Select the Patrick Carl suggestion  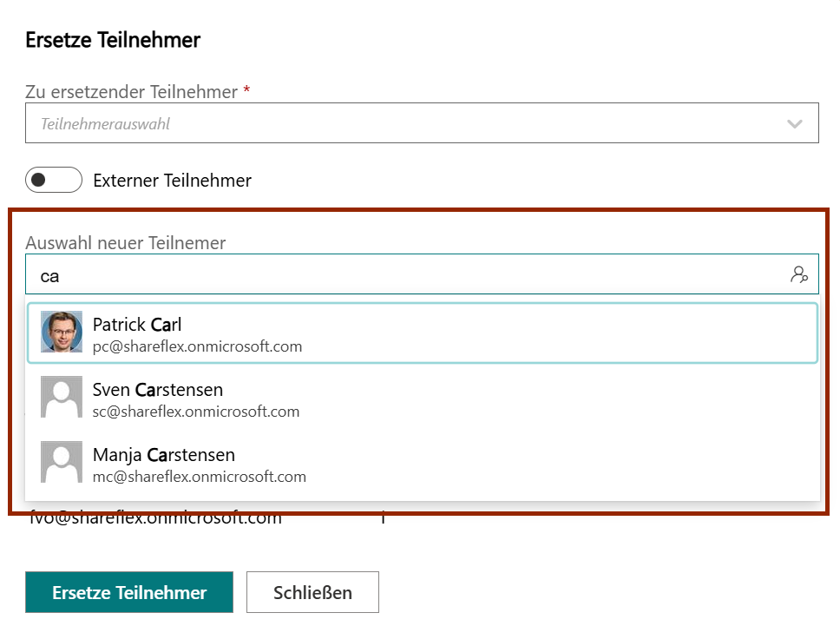[x=434, y=333]
